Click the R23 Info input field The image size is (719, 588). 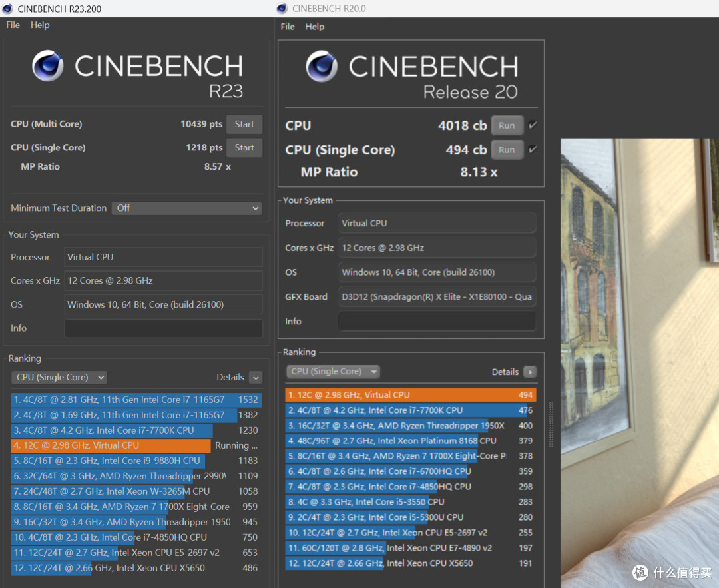tap(164, 328)
